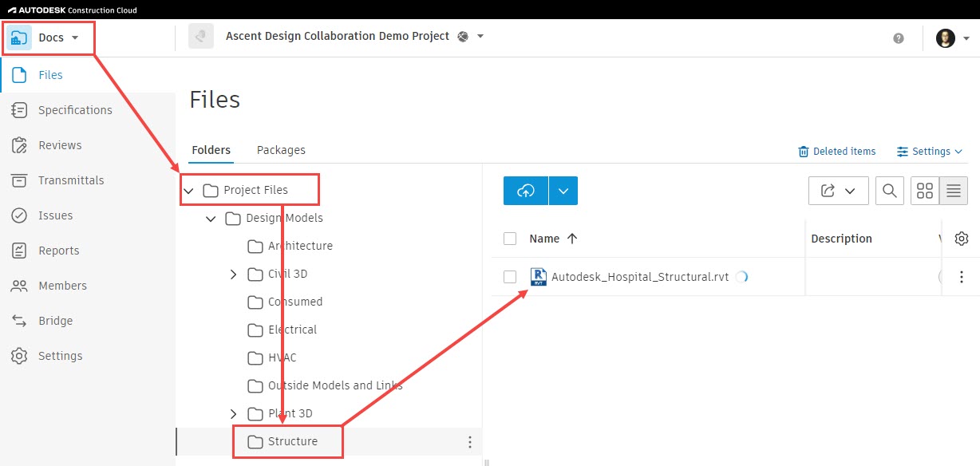Collapse the Design Models folder
Screen dimensions: 980x466
click(211, 219)
